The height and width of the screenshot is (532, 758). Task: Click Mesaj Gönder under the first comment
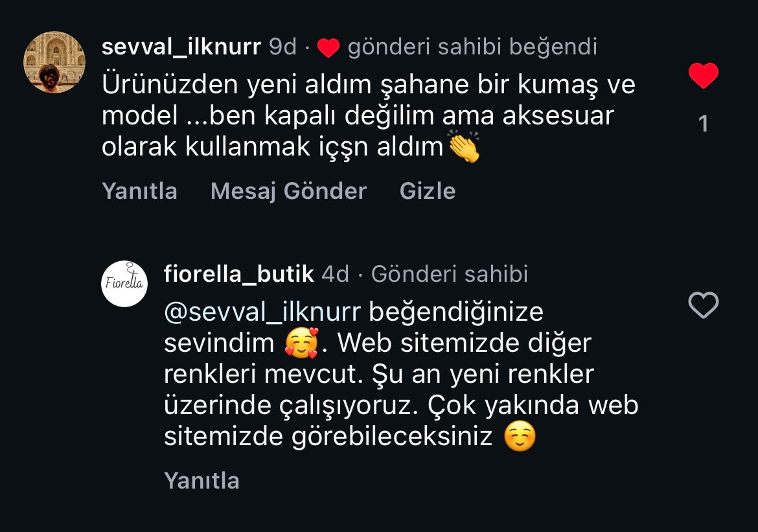288,191
